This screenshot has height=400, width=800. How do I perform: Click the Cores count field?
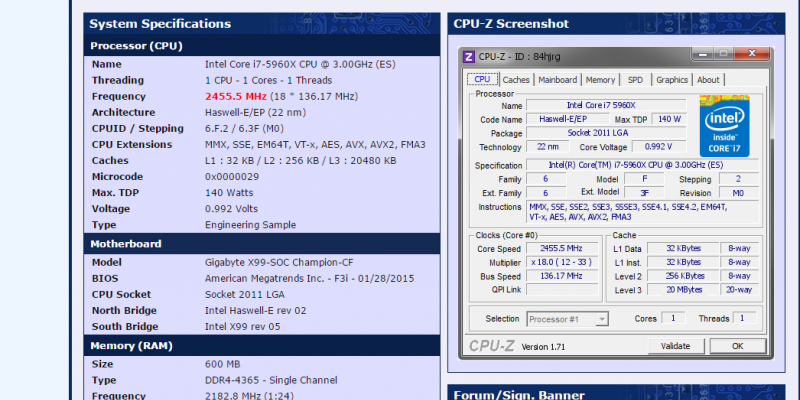(673, 318)
